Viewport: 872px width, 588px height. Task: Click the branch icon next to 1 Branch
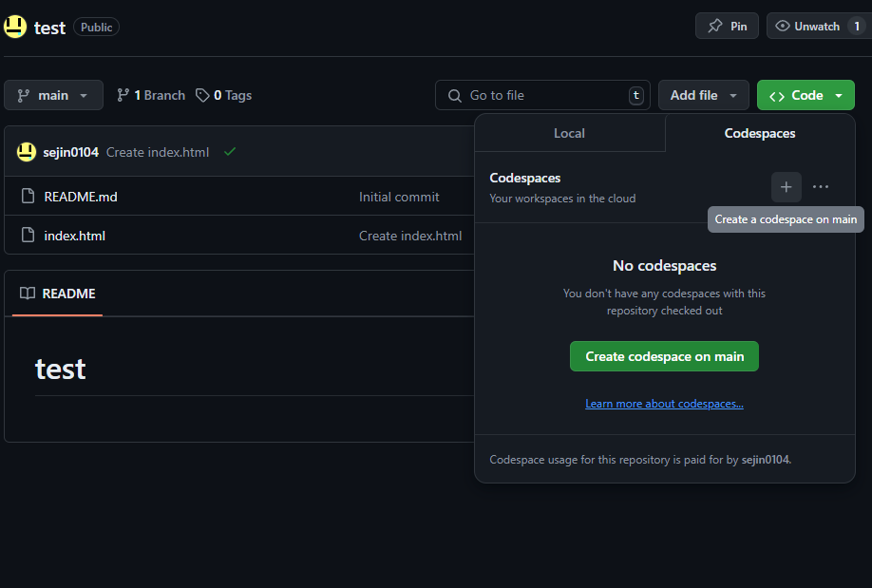click(x=123, y=95)
